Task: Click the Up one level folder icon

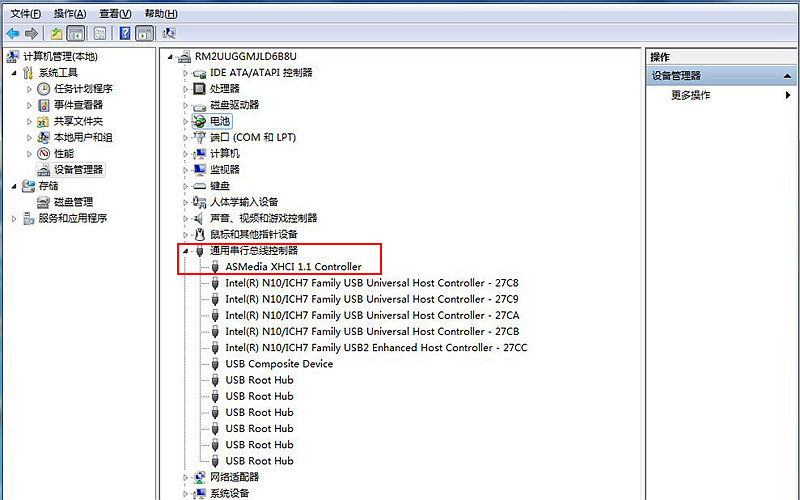Action: click(x=56, y=34)
